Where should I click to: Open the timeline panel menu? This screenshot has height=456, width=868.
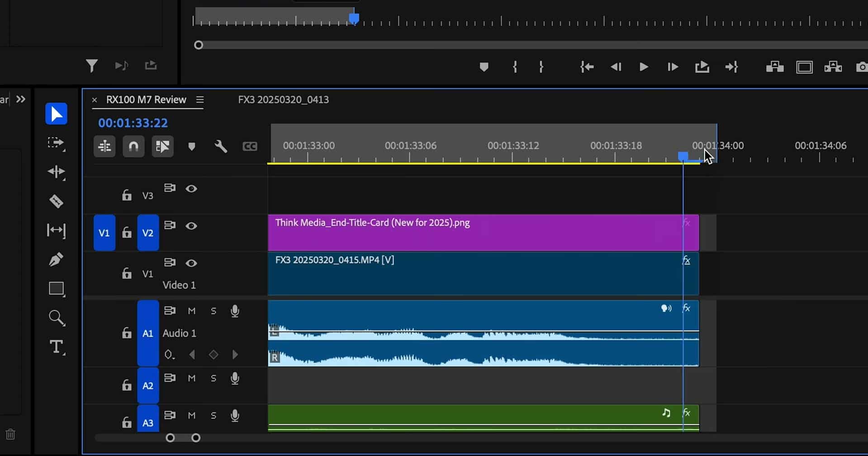pos(200,100)
